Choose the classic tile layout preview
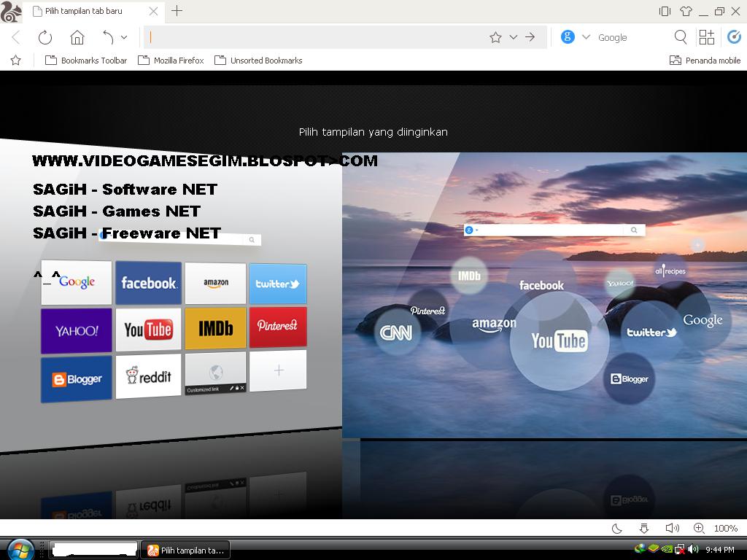Screen dimensions: 747x560 click(x=171, y=295)
